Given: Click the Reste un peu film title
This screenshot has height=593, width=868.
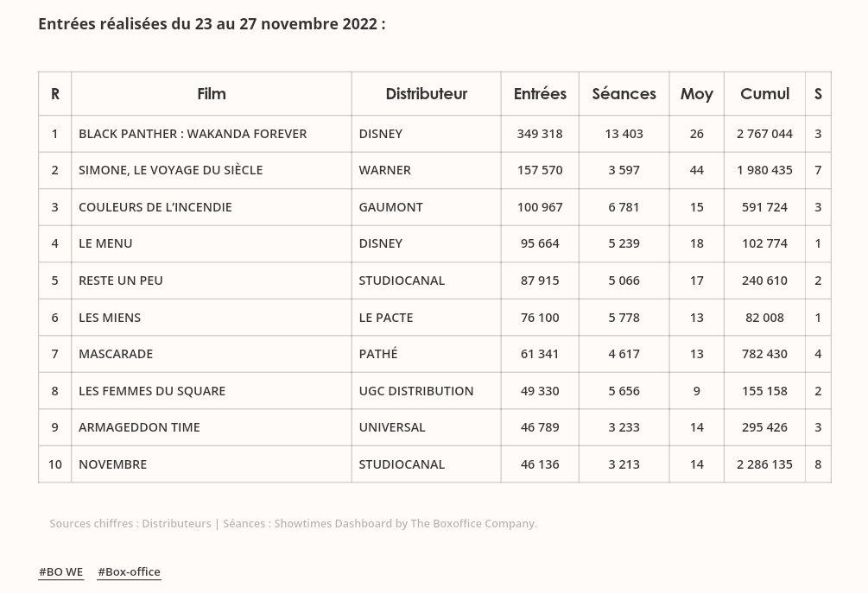Looking at the screenshot, I should pyautogui.click(x=121, y=281).
